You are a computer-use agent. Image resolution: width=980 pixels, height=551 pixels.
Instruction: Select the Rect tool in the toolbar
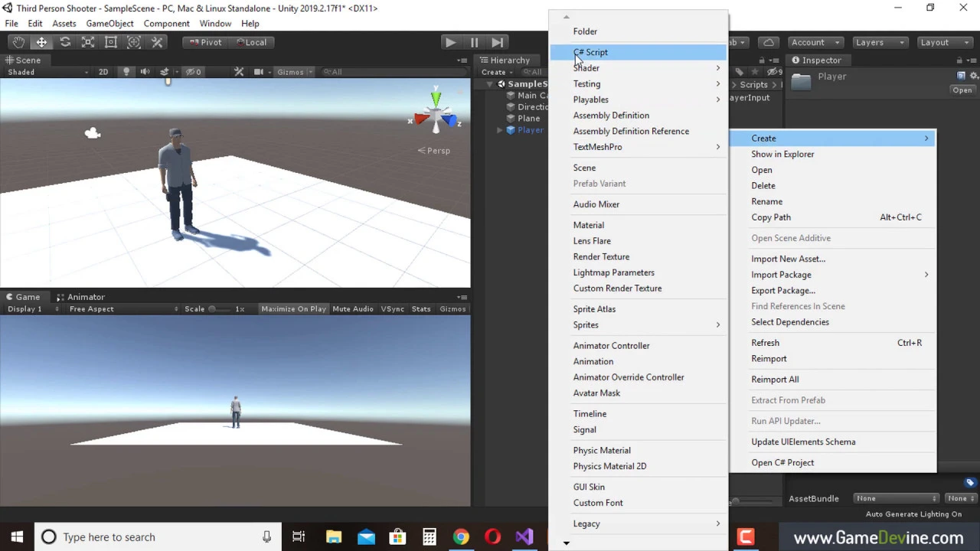(x=111, y=42)
